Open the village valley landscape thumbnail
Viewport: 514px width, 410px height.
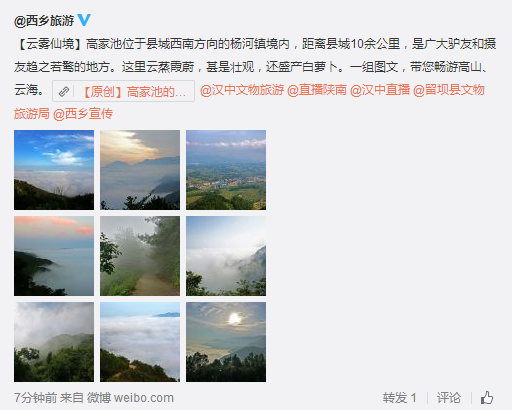226,170
